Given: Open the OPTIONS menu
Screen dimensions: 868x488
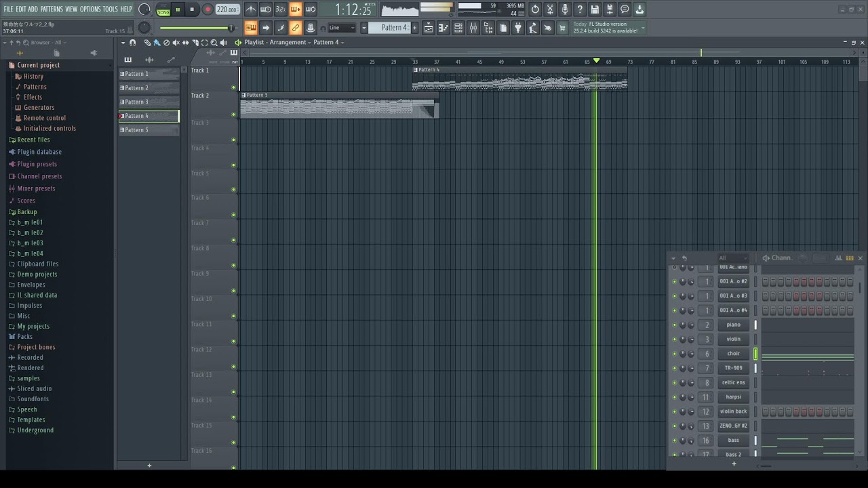Looking at the screenshot, I should click(x=90, y=9).
